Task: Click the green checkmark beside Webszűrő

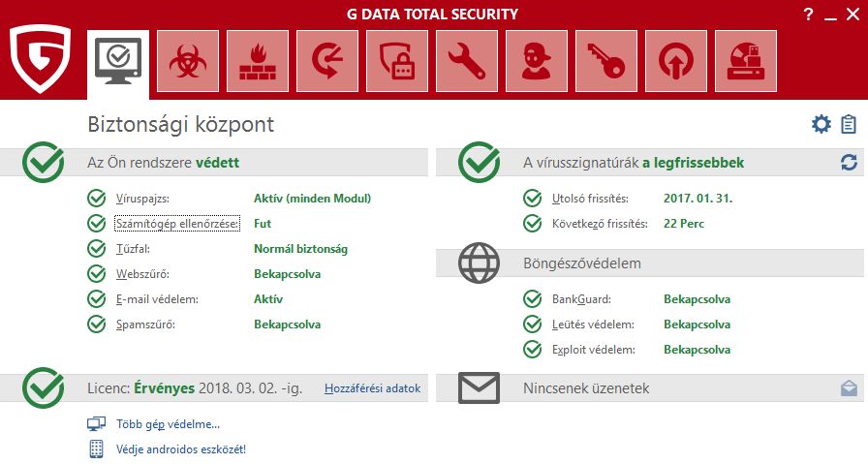Action: tap(96, 273)
